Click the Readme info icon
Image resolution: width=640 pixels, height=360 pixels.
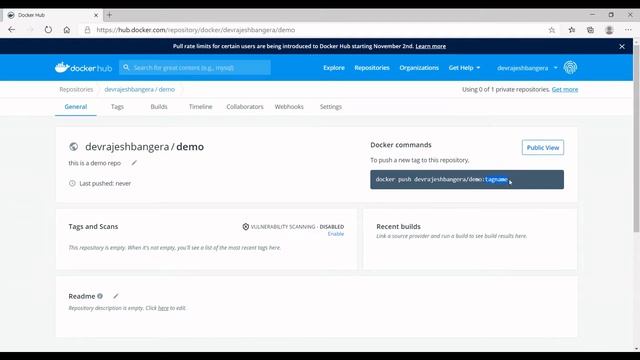pyautogui.click(x=100, y=296)
